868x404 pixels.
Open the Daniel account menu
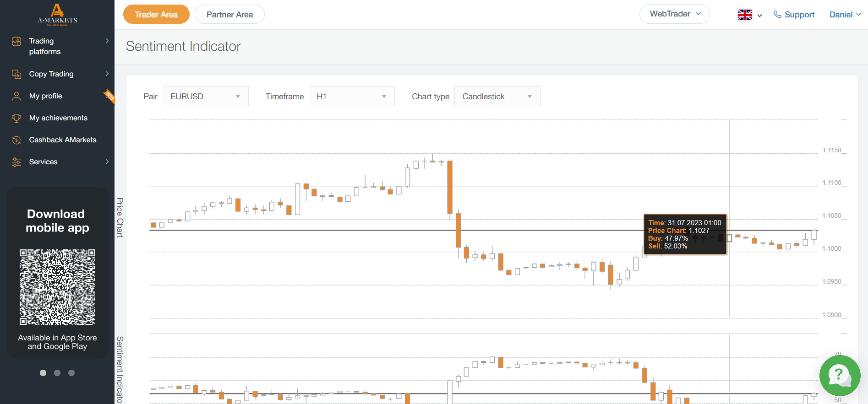pyautogui.click(x=845, y=15)
